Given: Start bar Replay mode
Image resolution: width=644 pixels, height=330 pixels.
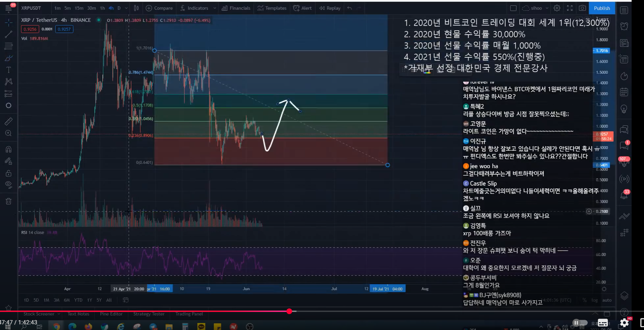Looking at the screenshot, I should (x=330, y=8).
